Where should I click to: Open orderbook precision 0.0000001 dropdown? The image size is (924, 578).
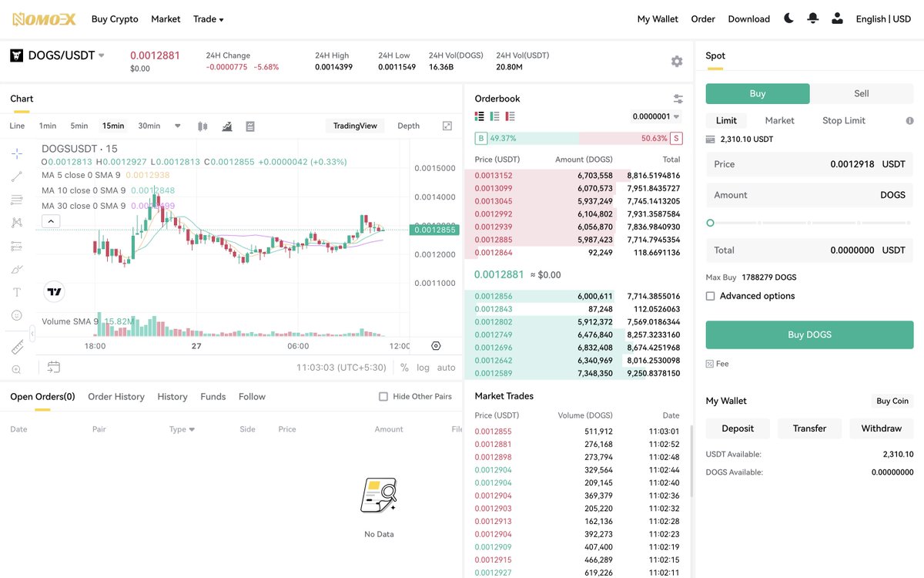click(x=656, y=116)
